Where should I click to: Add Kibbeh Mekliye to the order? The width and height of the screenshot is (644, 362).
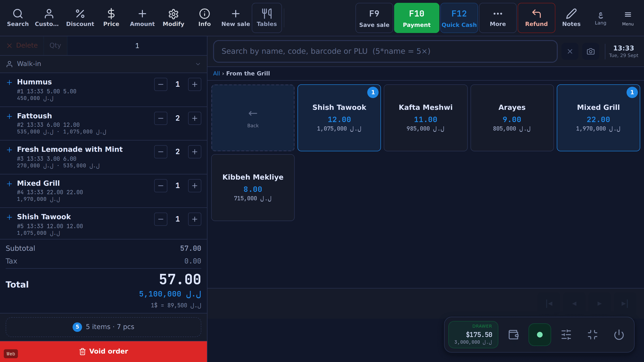253,188
